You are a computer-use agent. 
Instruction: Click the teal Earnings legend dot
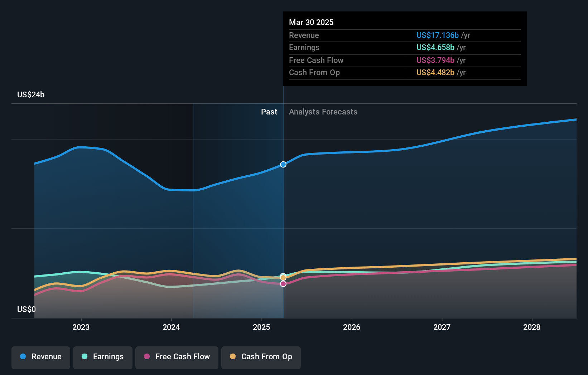(x=84, y=357)
